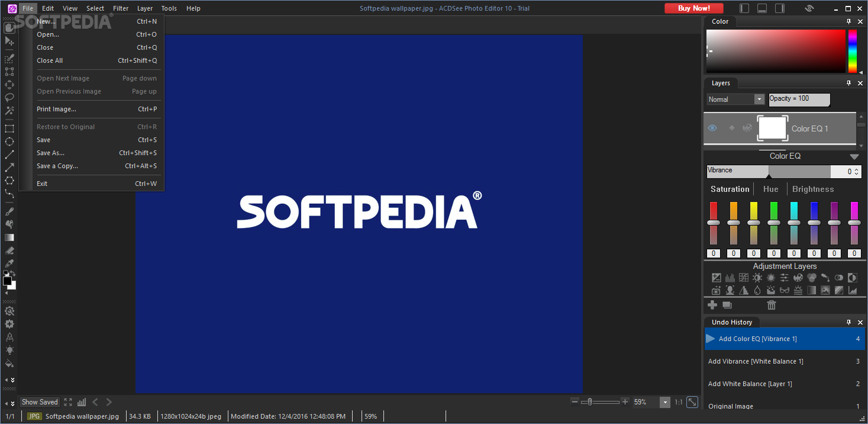Click the Opacity = 100 field
Viewport: 868px width, 424px height.
coord(799,99)
